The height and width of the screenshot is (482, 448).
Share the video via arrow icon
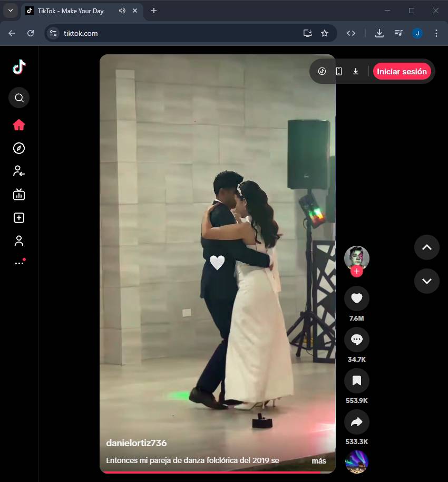click(357, 422)
